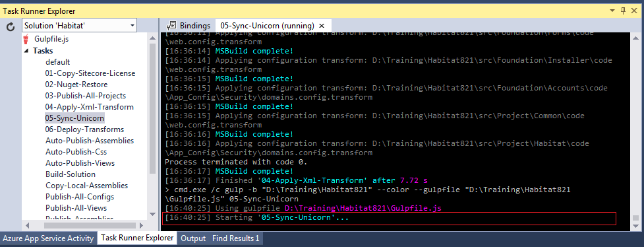The width and height of the screenshot is (644, 247).
Task: Select the 04-Apply-Xml-Transform task
Action: tap(89, 106)
